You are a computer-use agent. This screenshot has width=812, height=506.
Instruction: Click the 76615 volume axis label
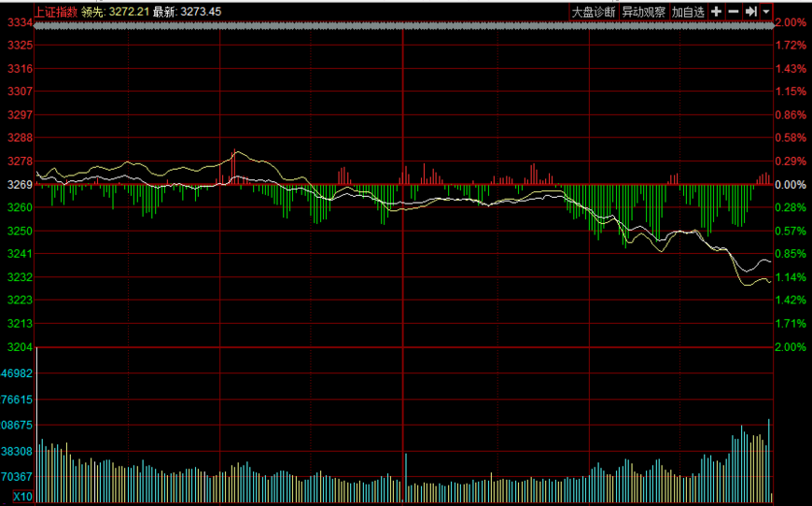pos(17,400)
